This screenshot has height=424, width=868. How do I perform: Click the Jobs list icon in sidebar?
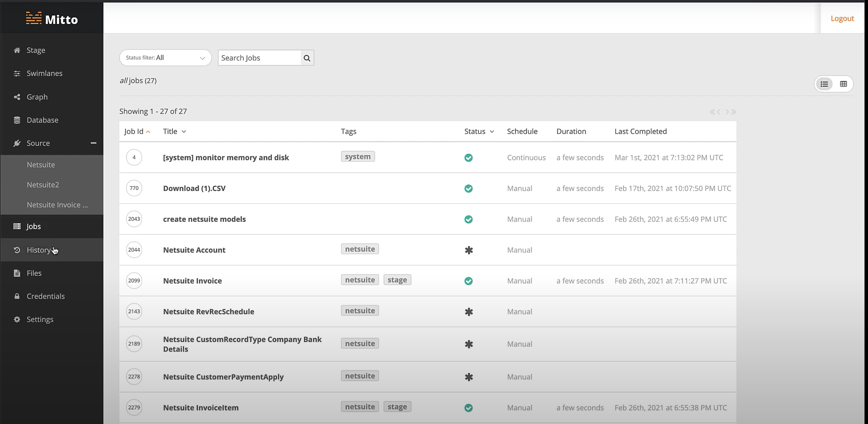[x=17, y=226]
